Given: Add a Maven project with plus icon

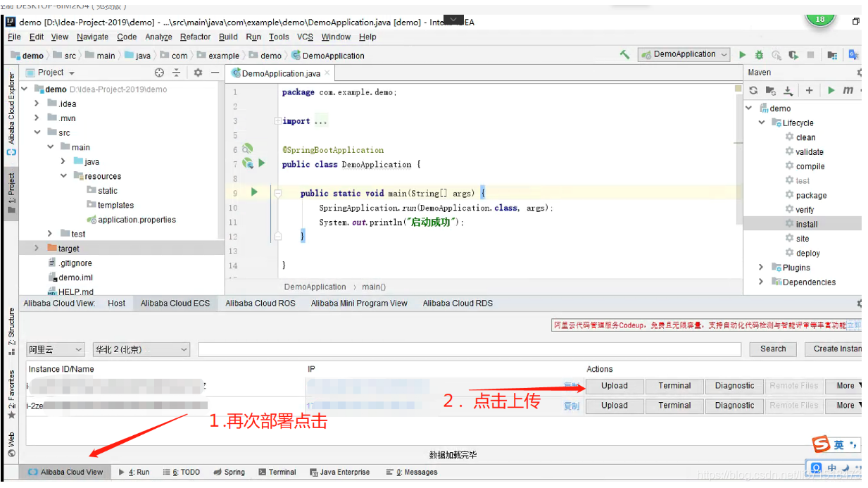Looking at the screenshot, I should click(x=810, y=90).
